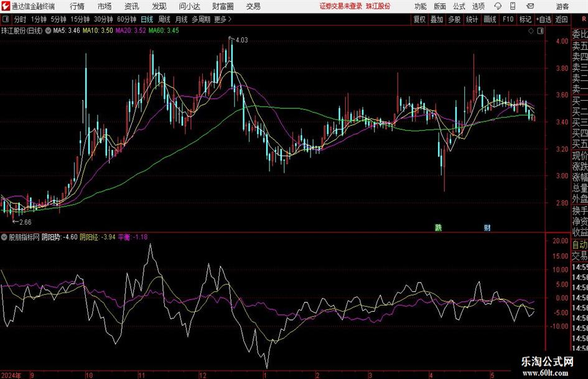Screen dimensions: 588x379
Task: Open the 交易 menu
Action: pos(253,6)
